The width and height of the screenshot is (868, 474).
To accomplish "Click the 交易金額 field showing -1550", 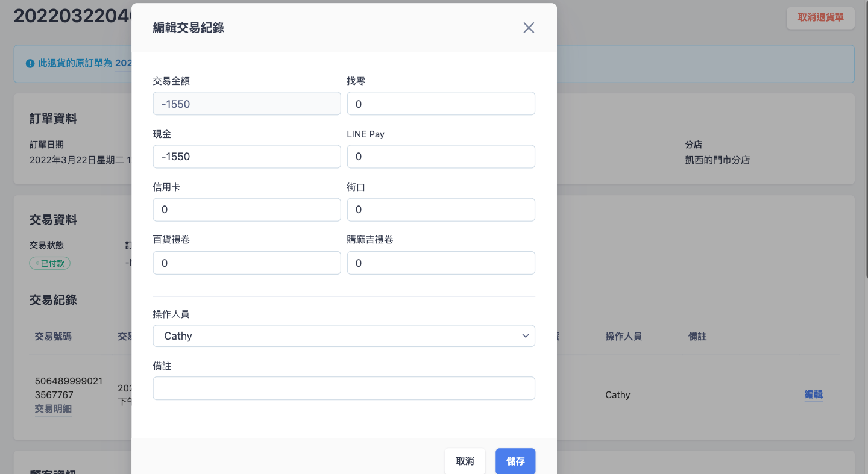I will [x=247, y=104].
